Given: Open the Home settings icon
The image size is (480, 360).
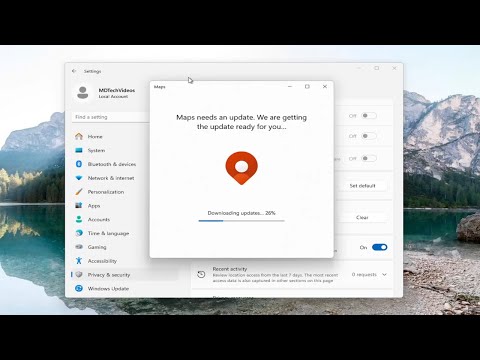Looking at the screenshot, I should coord(79,136).
